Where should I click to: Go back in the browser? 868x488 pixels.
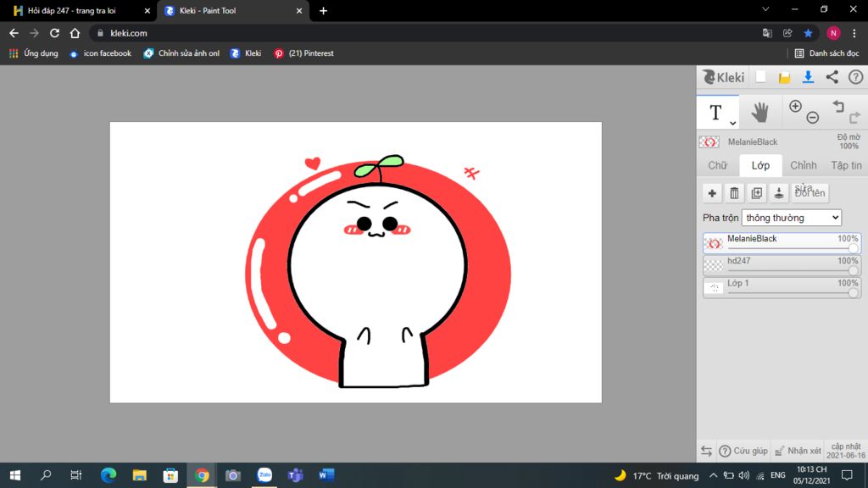[14, 33]
